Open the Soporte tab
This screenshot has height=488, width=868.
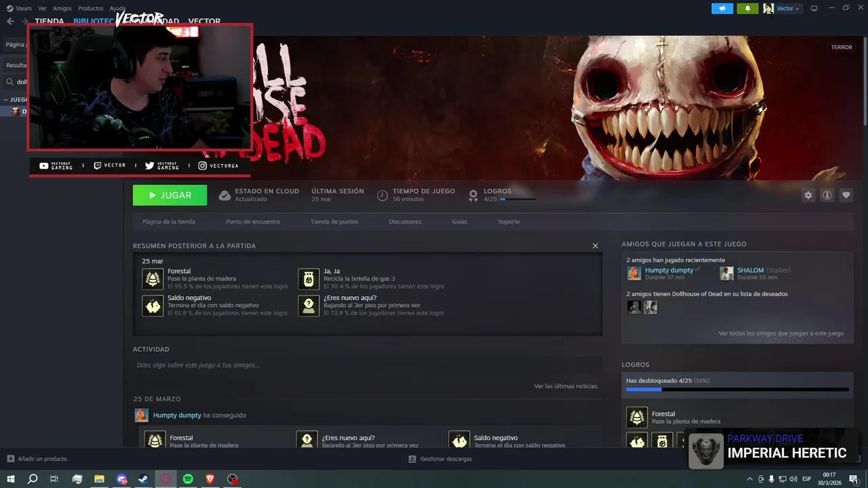click(x=509, y=222)
